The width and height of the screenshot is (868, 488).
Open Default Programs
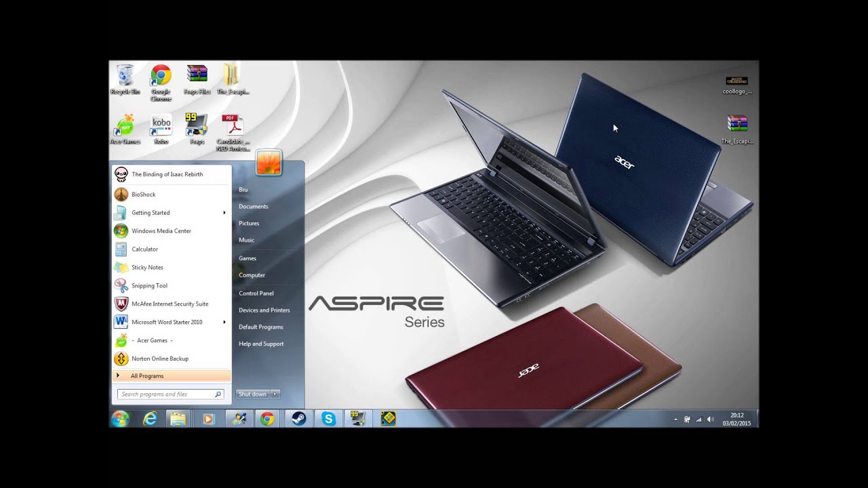261,327
